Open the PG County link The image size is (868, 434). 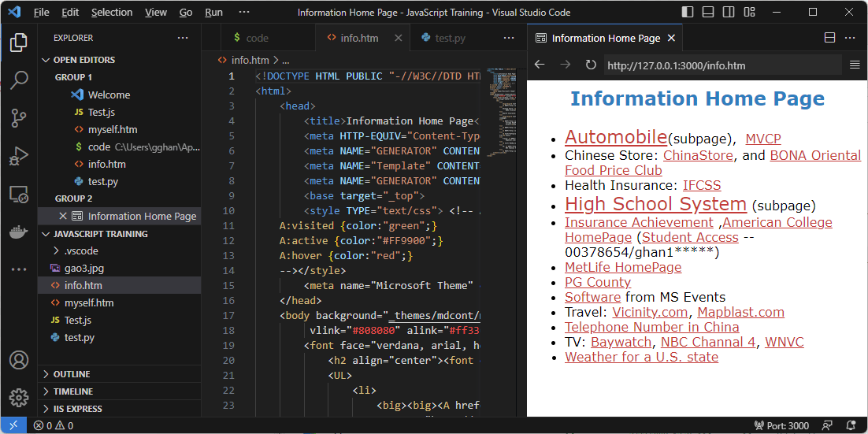[x=597, y=282]
